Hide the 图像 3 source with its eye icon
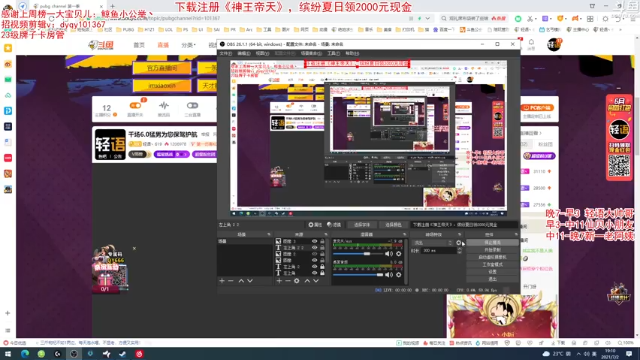The image size is (640, 360). click(x=314, y=241)
